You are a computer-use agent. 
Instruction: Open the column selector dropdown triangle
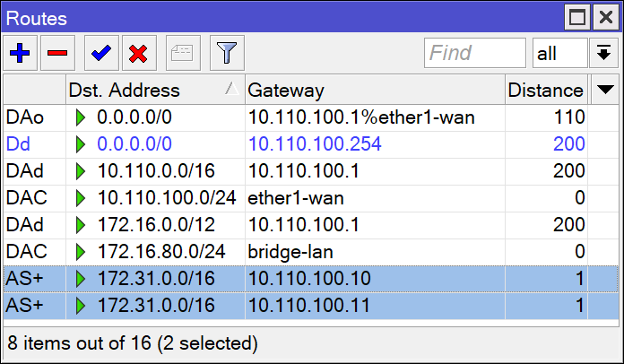tap(605, 90)
